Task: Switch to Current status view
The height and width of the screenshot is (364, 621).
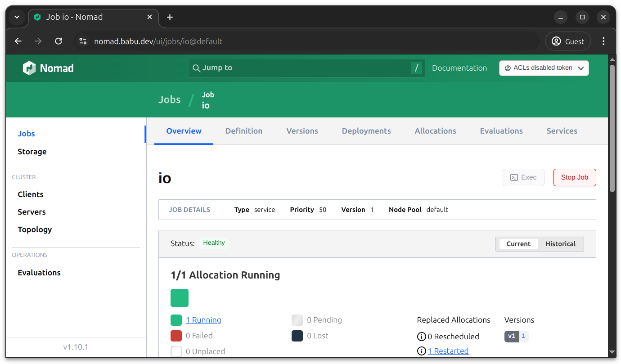Action: coord(518,244)
